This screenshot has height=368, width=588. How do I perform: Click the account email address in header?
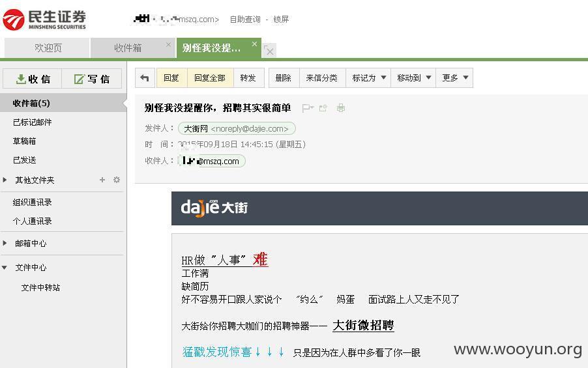(x=176, y=19)
